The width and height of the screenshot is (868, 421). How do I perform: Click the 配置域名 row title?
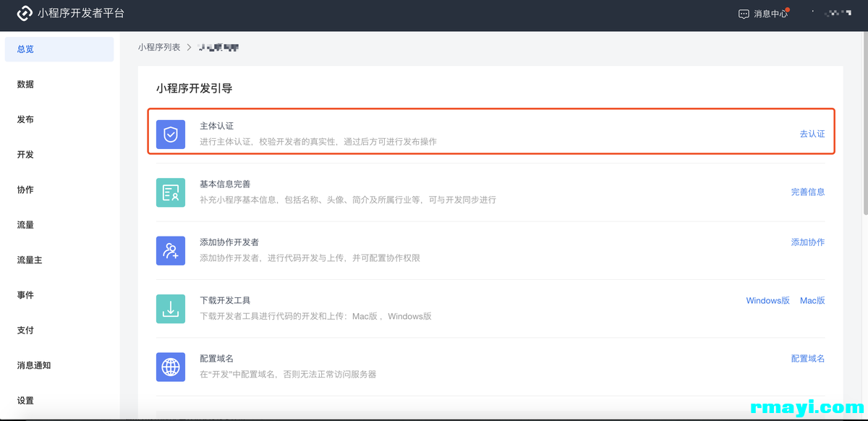pos(216,358)
